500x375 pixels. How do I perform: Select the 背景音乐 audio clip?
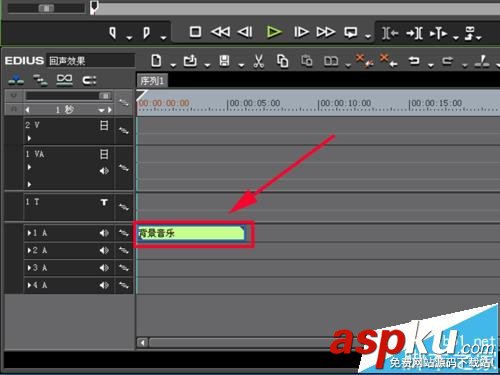pyautogui.click(x=191, y=233)
